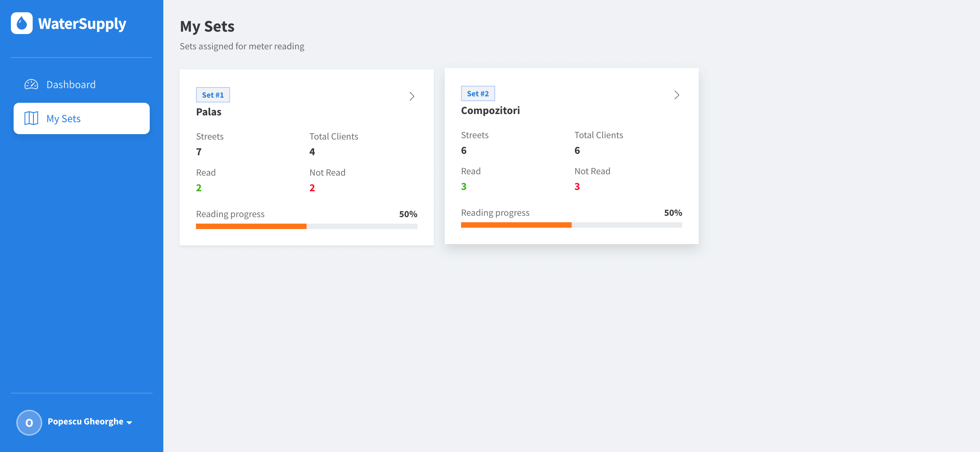Click the Compozitori reading progress bar
This screenshot has width=980, height=452.
click(571, 225)
